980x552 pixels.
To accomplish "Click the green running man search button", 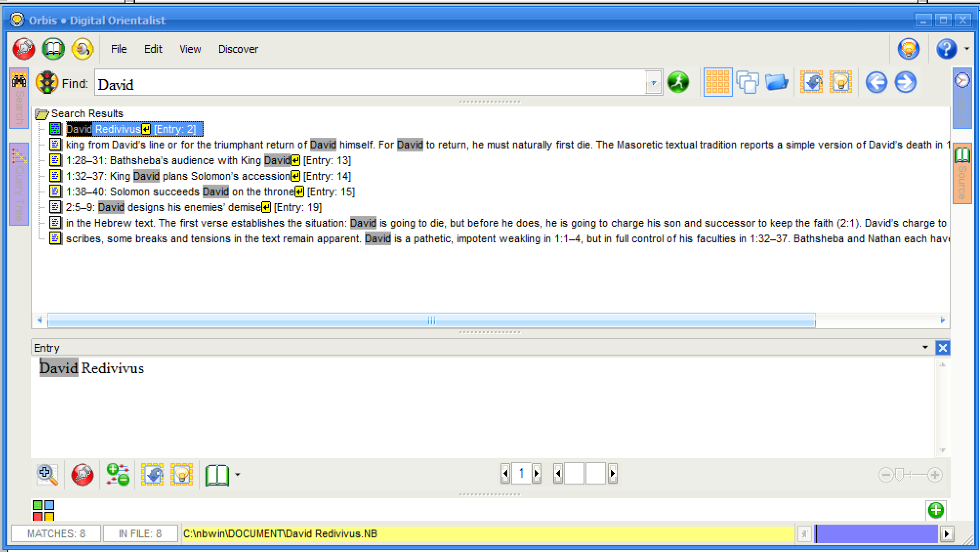I will pos(678,82).
